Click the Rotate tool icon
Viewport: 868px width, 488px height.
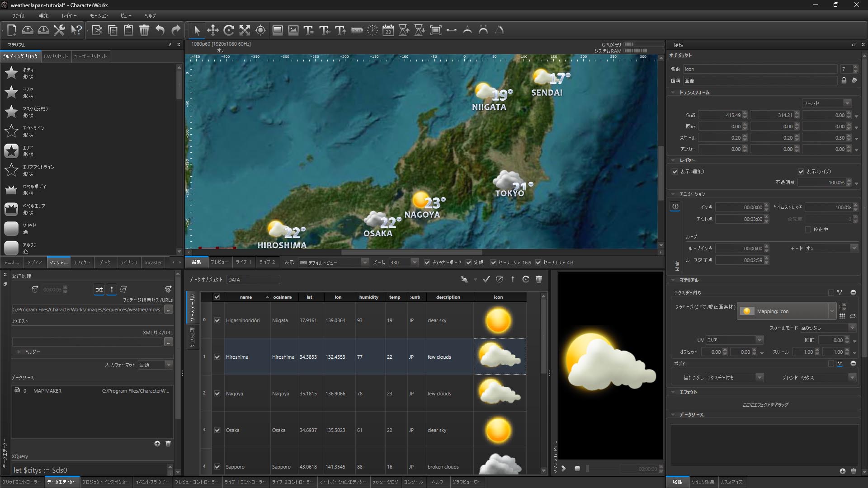(229, 30)
